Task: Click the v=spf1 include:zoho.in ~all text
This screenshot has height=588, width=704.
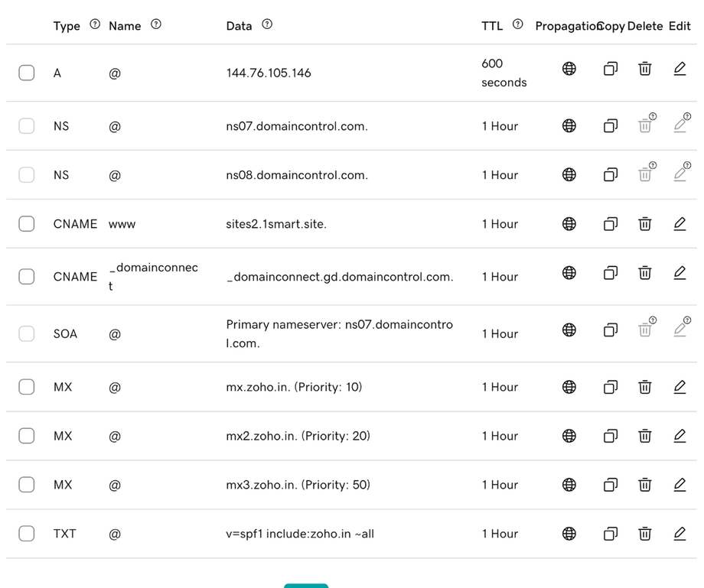Action: coord(300,534)
